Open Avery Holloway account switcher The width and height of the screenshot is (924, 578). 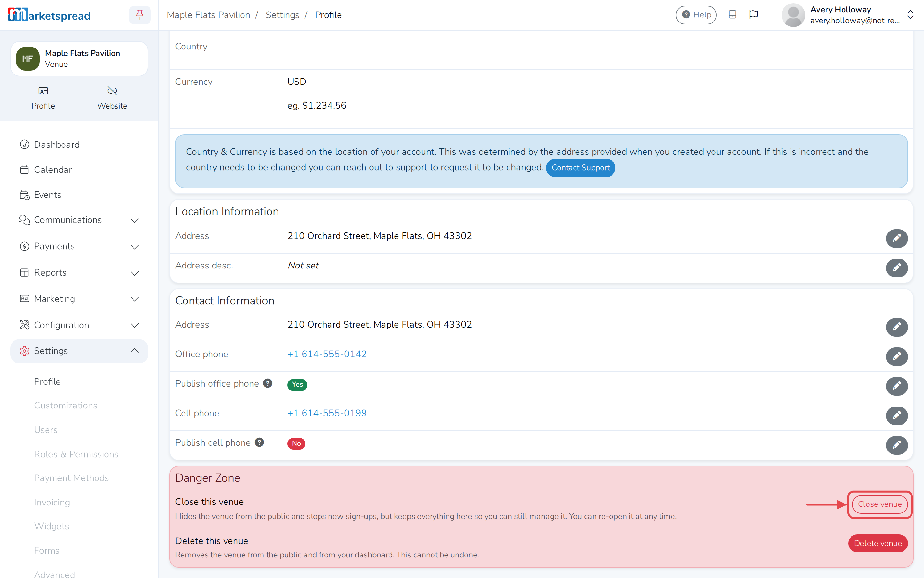pos(848,15)
